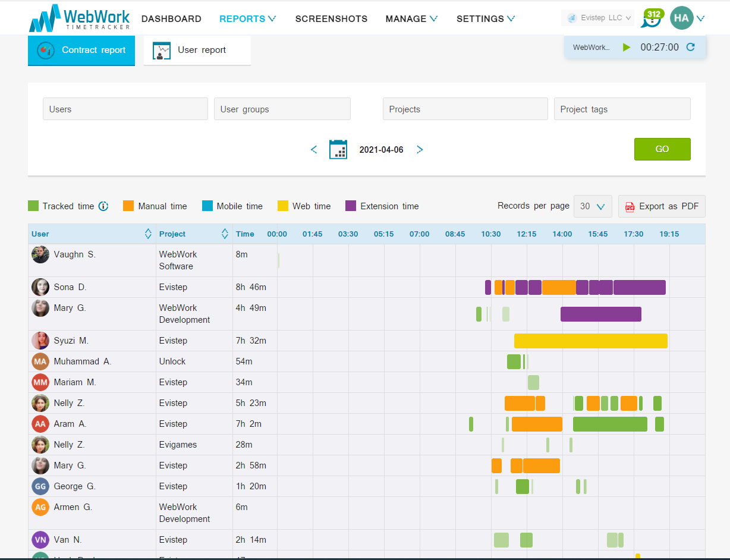Click the timer refresh icon

click(691, 48)
